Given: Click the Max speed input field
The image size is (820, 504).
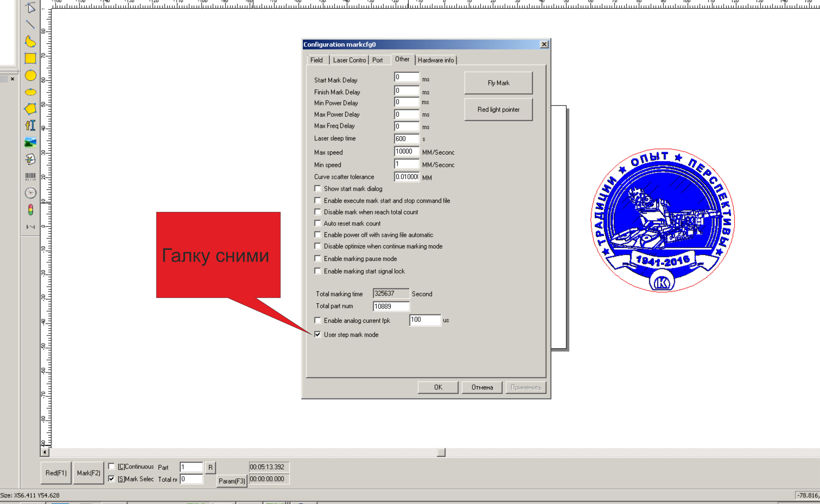Looking at the screenshot, I should (406, 151).
